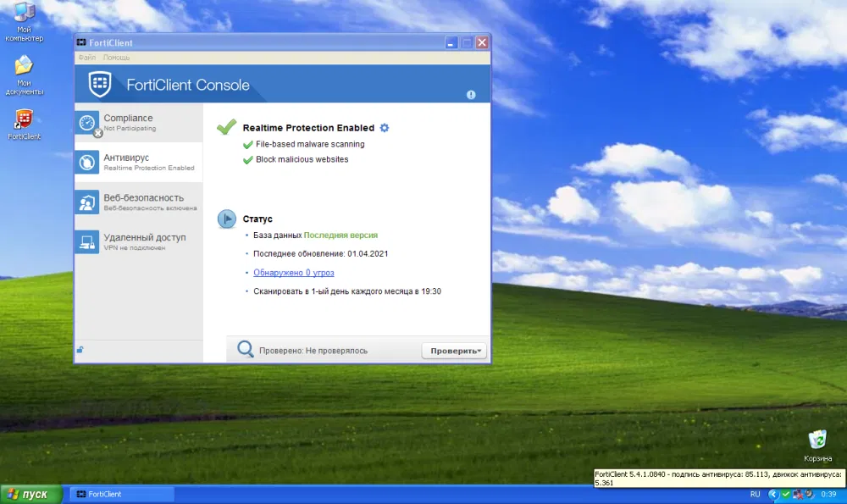Click Block malicious websites text
This screenshot has height=504, width=847.
[302, 159]
